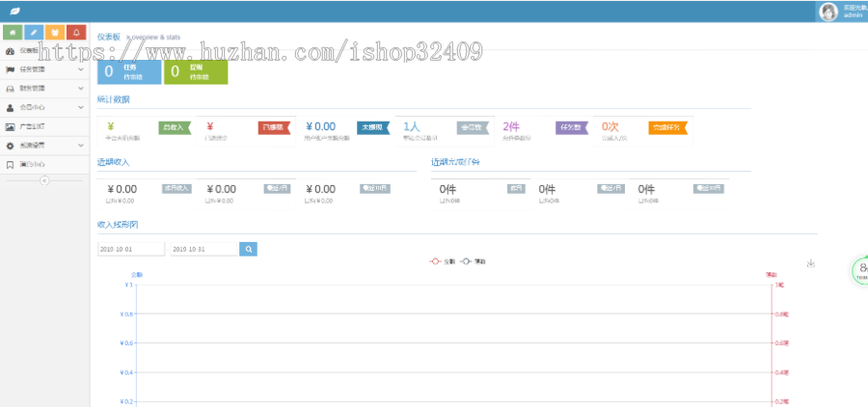This screenshot has width=868, height=407.
Task: Toggle the blue 笔数 legend series
Action: [473, 260]
